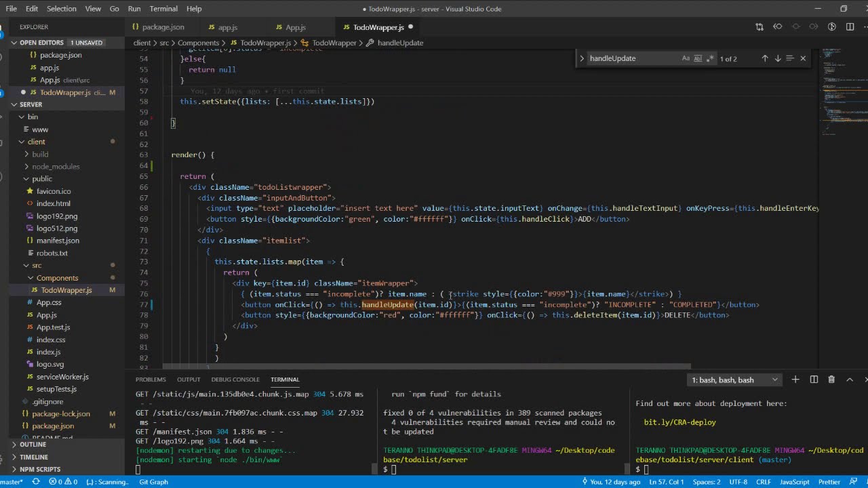This screenshot has height=488, width=868.
Task: Open Git Graph from status bar
Action: 153,482
